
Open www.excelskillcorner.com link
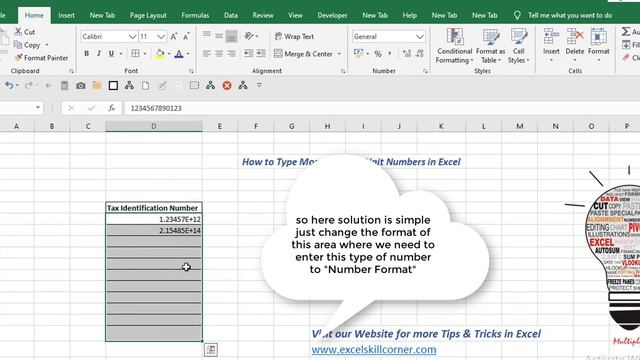coord(374,349)
